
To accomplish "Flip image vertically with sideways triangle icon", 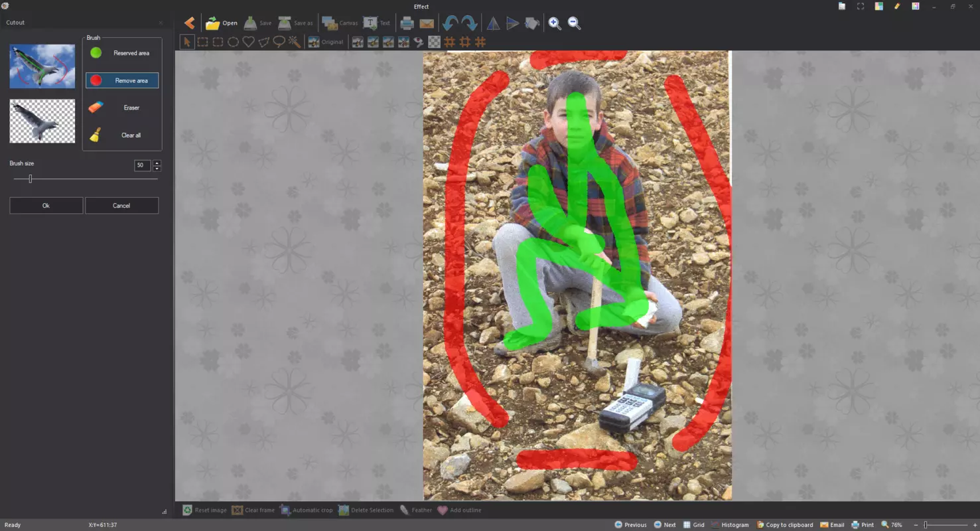I will click(x=512, y=23).
